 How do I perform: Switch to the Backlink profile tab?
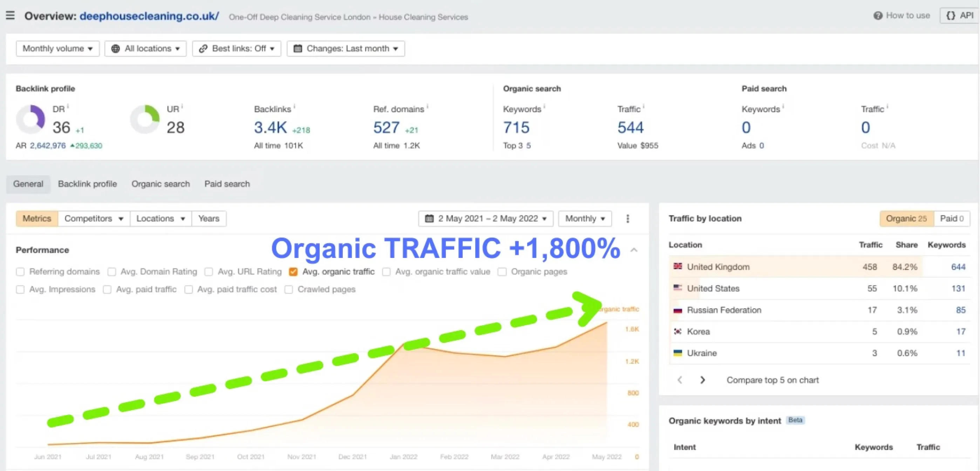pos(88,184)
